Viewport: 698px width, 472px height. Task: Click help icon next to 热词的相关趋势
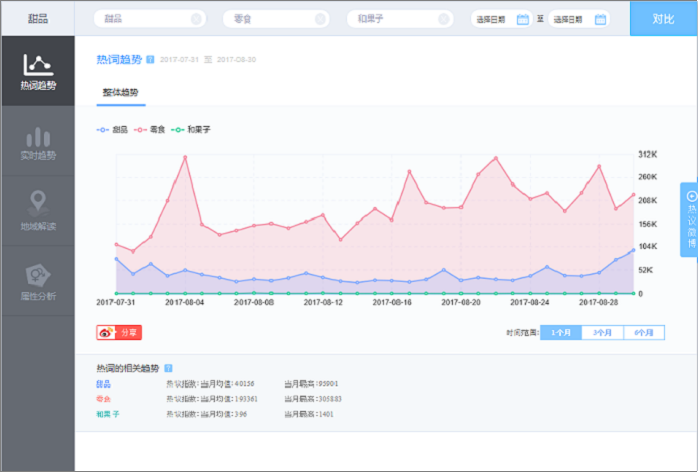coord(169,368)
